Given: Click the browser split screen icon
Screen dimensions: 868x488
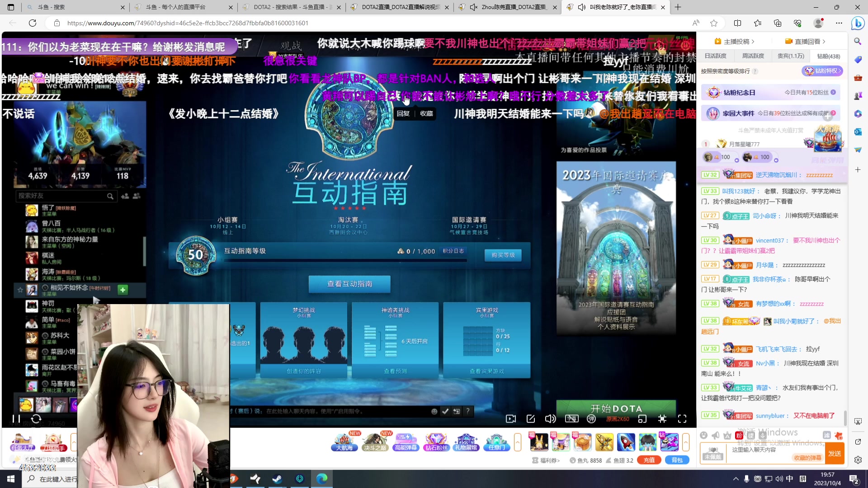Looking at the screenshot, I should coord(738,23).
